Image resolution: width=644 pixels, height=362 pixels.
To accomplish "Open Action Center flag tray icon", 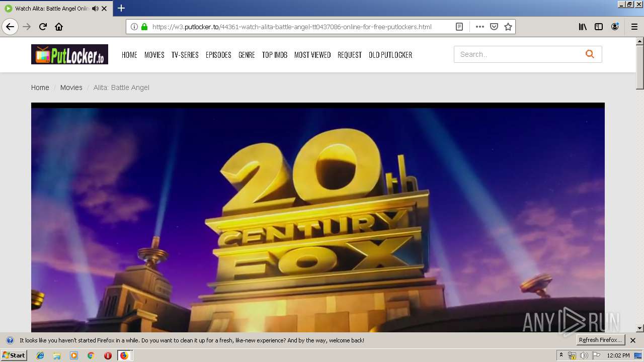I will coord(596,355).
